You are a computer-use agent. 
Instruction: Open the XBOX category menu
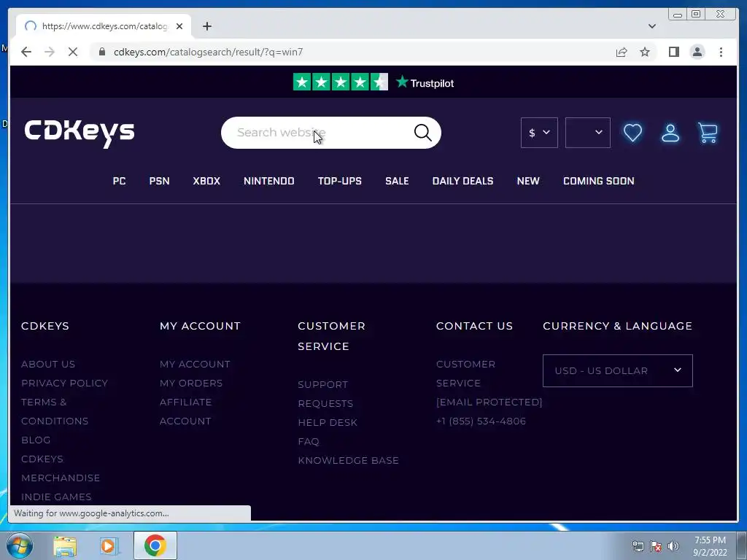coord(206,181)
